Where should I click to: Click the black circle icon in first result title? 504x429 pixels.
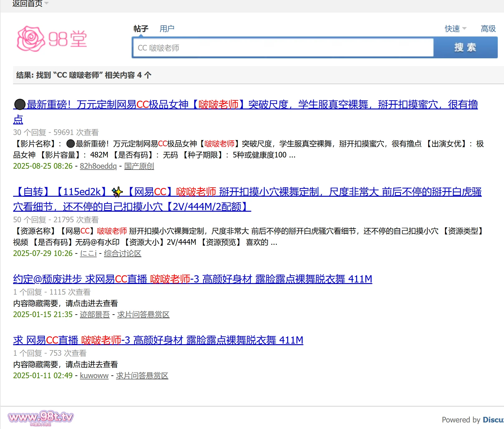pos(20,104)
